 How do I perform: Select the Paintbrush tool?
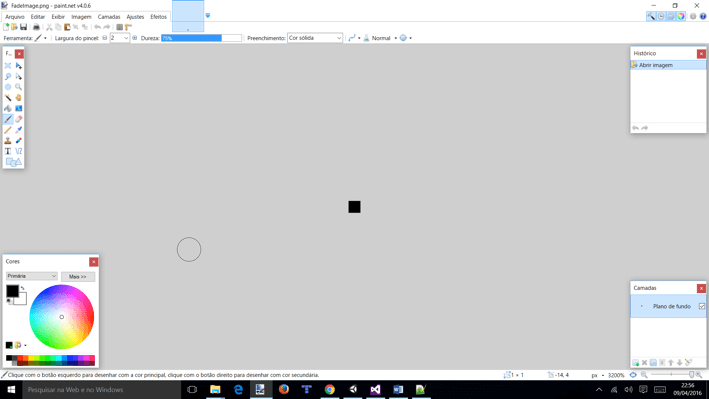tap(8, 119)
